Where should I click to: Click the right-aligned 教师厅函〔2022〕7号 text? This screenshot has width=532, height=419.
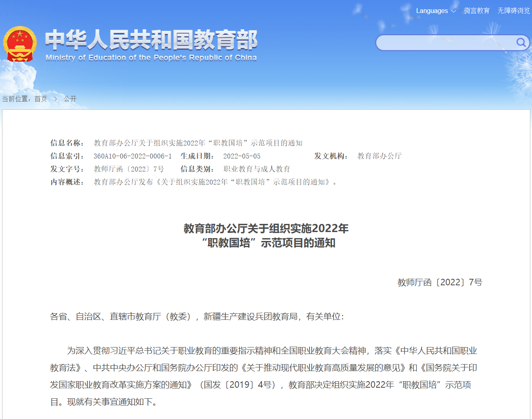(x=440, y=282)
